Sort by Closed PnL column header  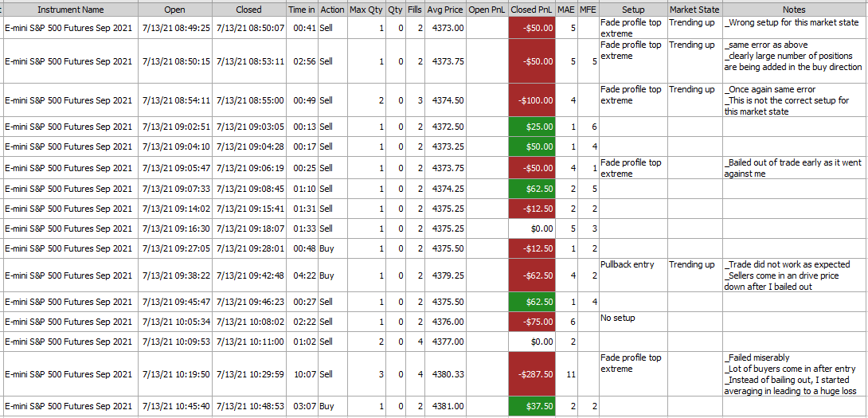(531, 10)
